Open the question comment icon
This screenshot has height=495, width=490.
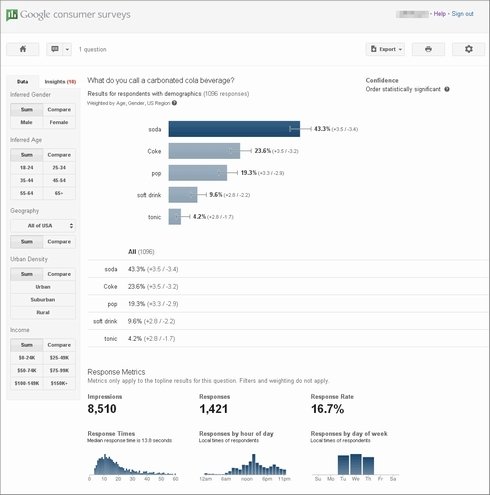click(x=55, y=49)
